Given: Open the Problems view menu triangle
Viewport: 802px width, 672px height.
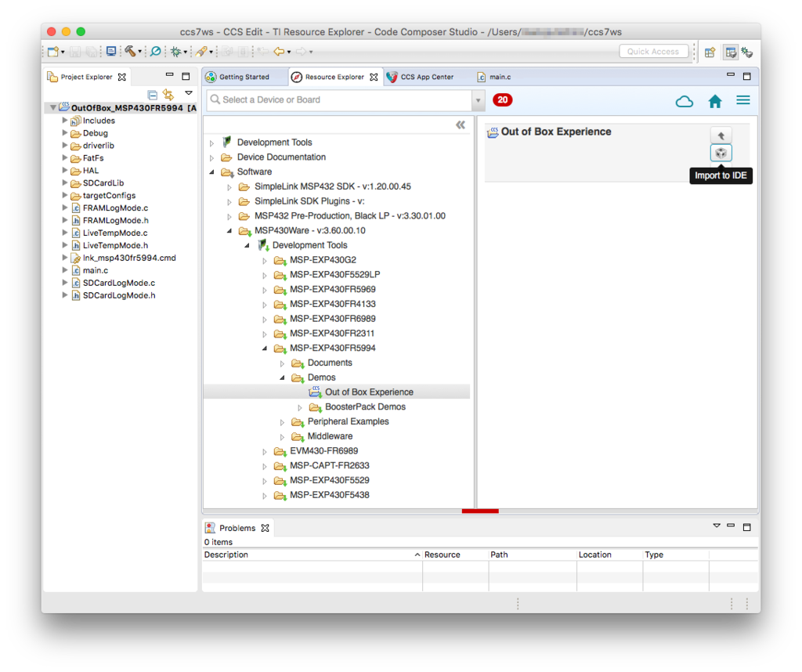Looking at the screenshot, I should (717, 526).
